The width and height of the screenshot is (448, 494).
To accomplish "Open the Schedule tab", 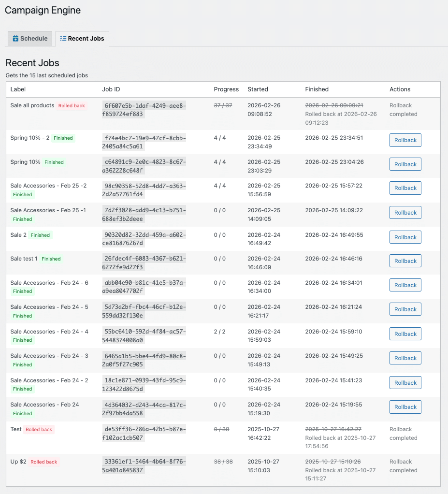I will click(30, 39).
